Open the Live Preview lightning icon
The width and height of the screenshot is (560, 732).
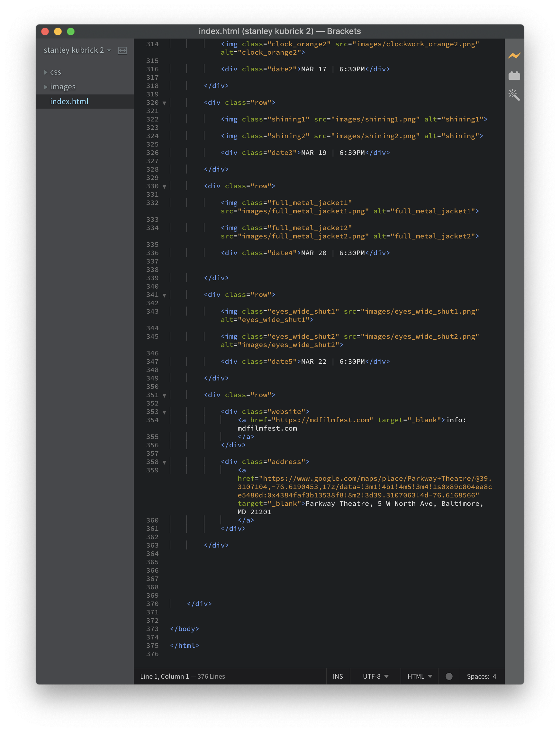point(514,56)
